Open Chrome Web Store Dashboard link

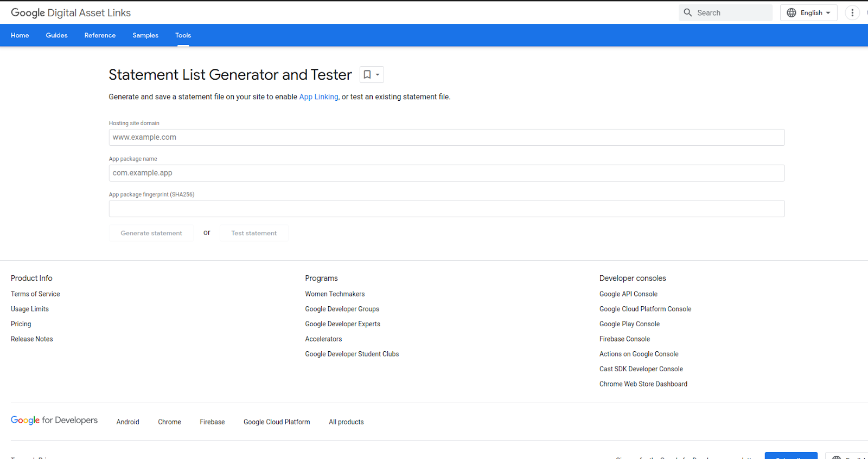643,384
